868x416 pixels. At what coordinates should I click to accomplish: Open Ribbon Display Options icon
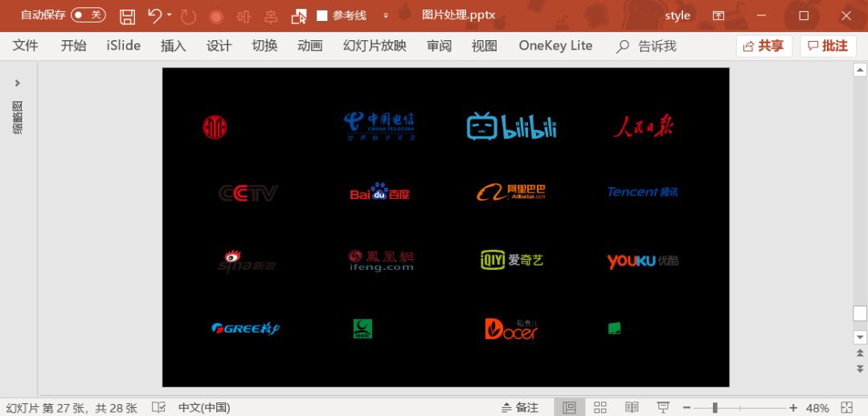tap(718, 15)
